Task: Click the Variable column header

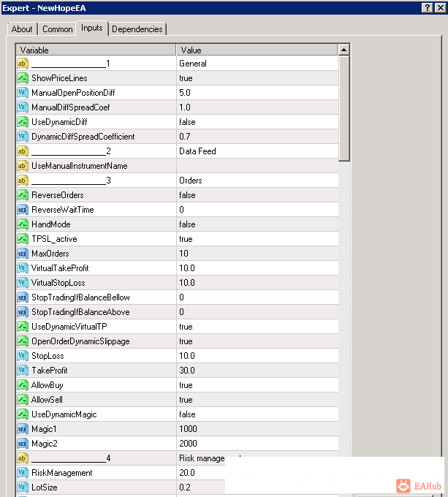Action: tap(96, 50)
